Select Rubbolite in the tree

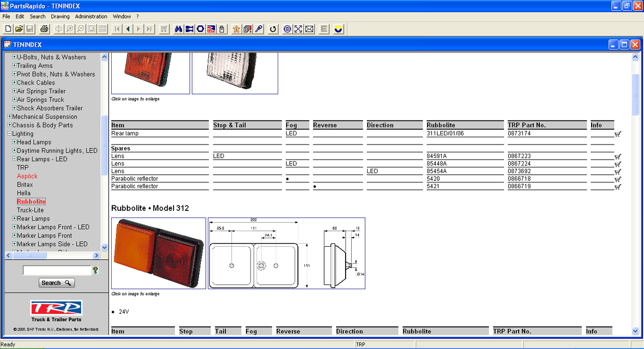point(31,201)
